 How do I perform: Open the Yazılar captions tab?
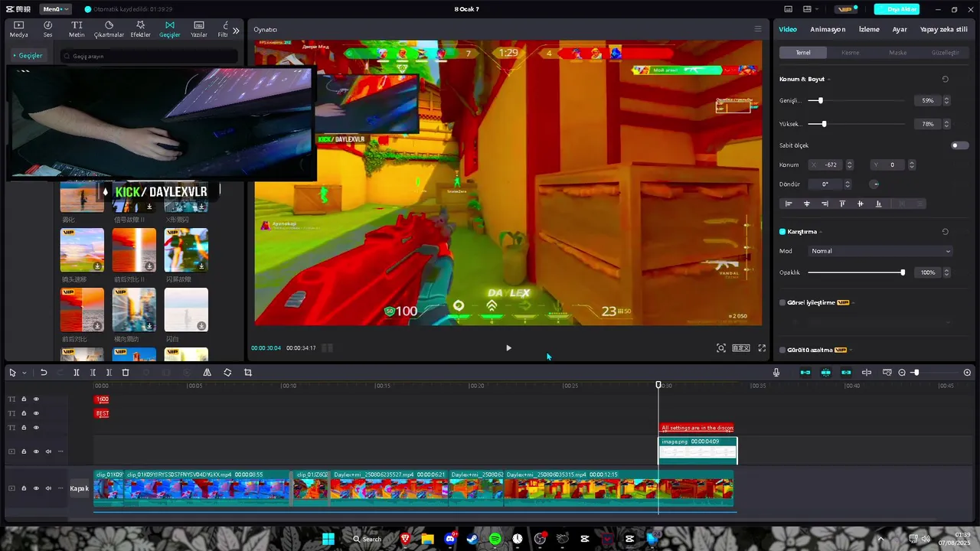coord(199,29)
